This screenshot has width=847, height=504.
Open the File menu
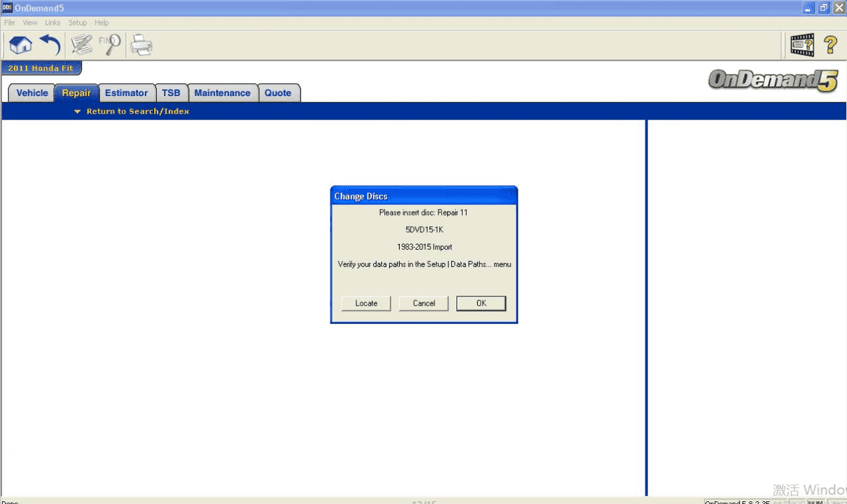click(x=9, y=23)
